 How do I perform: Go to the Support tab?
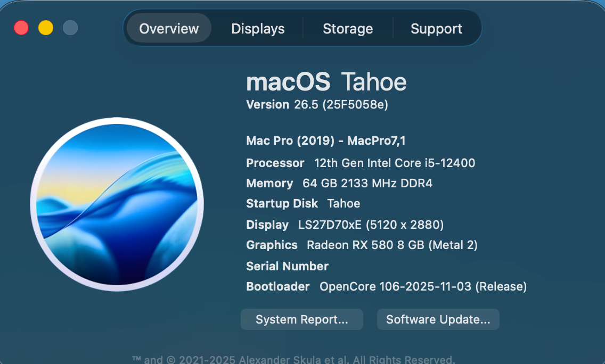point(436,28)
